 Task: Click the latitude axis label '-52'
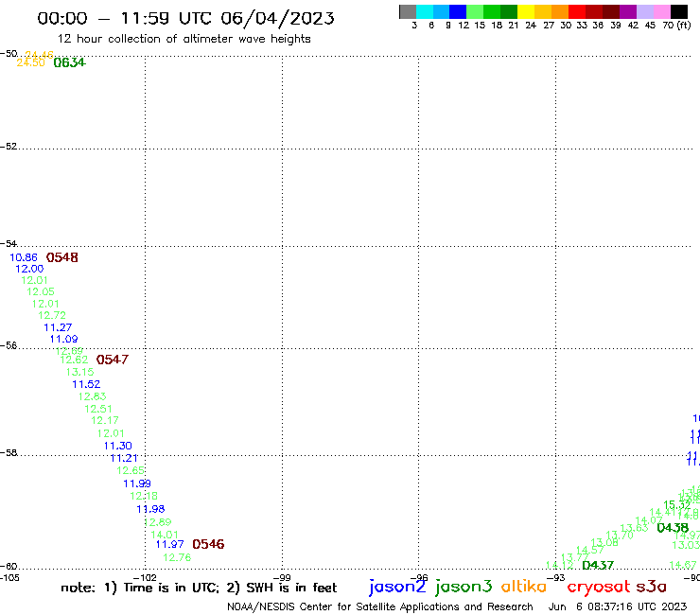[9, 147]
